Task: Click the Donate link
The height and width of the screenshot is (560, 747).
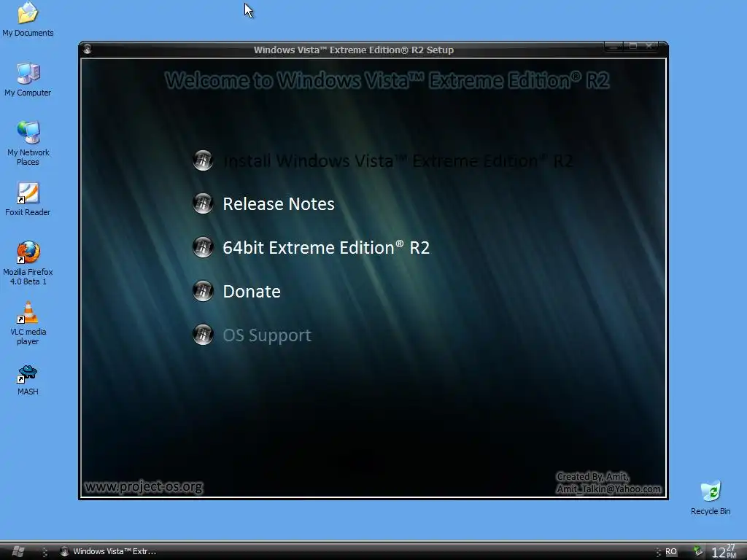Action: pyautogui.click(x=252, y=292)
